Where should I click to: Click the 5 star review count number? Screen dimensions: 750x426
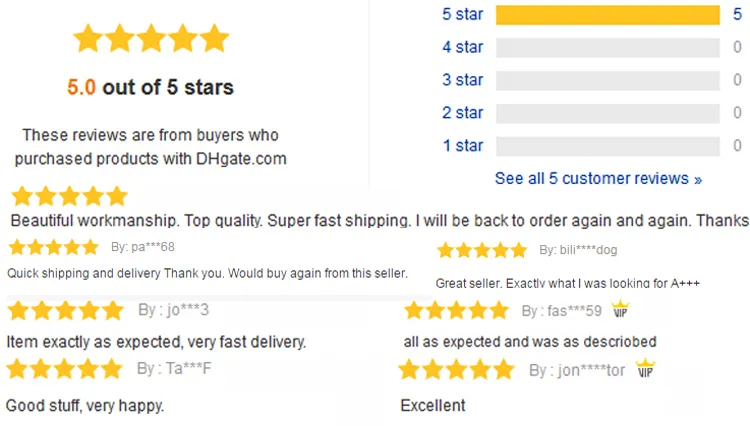point(737,14)
